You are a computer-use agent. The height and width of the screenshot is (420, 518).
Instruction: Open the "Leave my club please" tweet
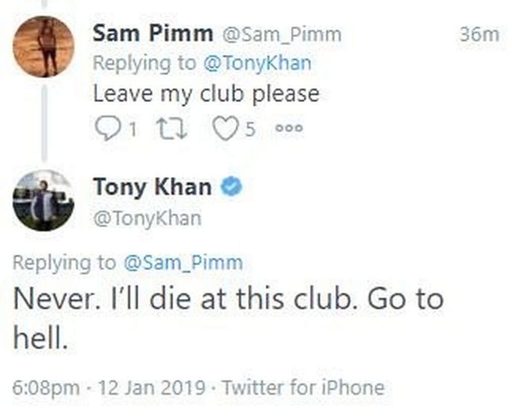[x=206, y=94]
